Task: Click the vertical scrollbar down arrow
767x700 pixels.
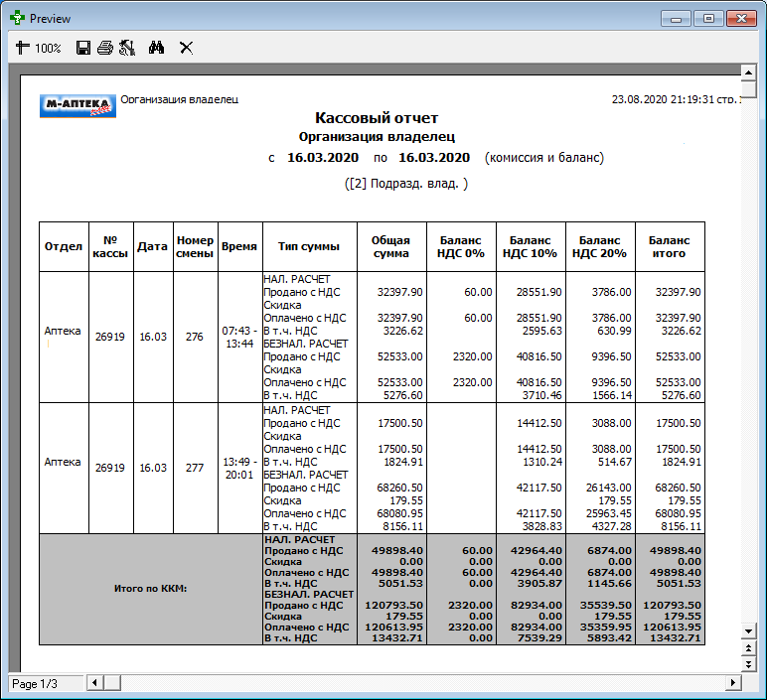Action: click(748, 631)
